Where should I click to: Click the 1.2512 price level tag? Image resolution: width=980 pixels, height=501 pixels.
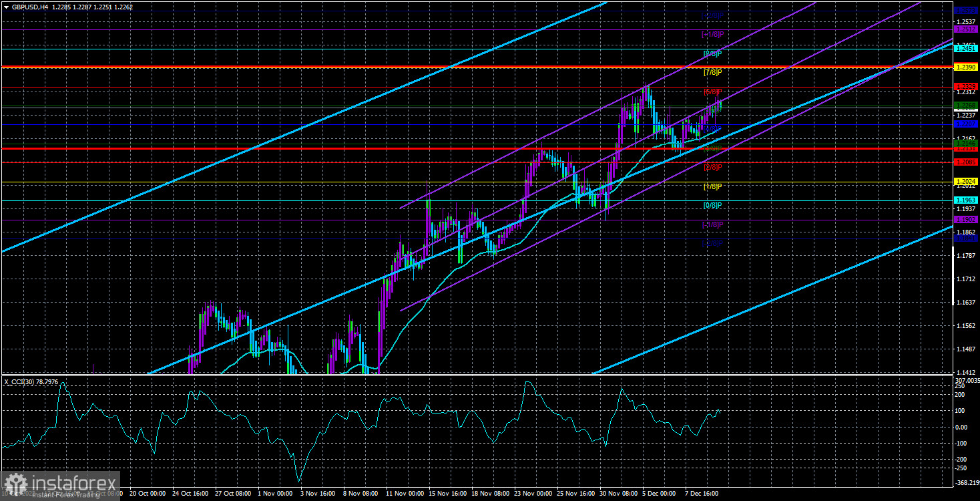(966, 29)
